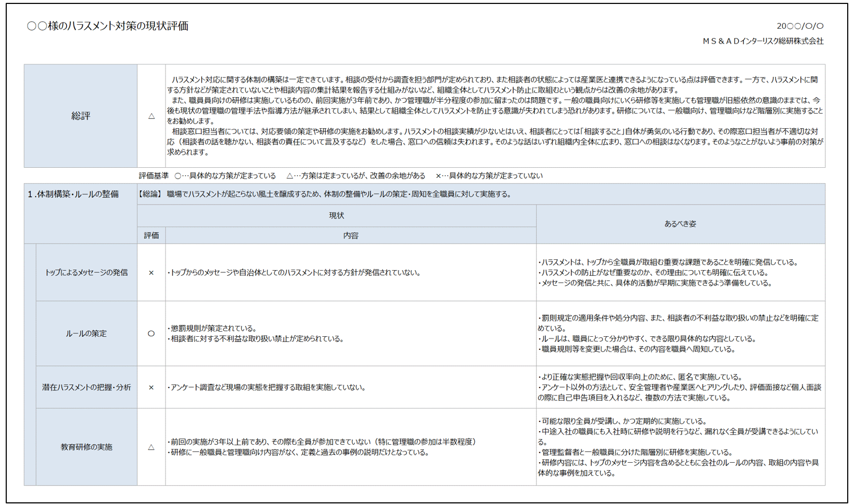Select the 現状 column header
Screen dimensions: 850x504
coord(337,215)
